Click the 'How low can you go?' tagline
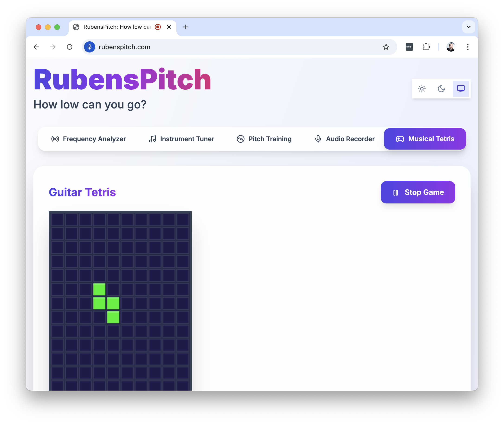Viewport: 504px width, 425px height. (90, 105)
